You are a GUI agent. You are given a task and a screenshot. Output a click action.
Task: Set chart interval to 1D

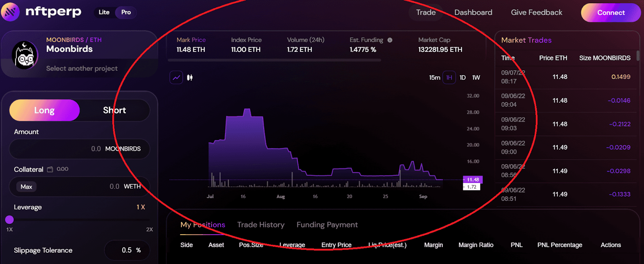click(x=462, y=78)
